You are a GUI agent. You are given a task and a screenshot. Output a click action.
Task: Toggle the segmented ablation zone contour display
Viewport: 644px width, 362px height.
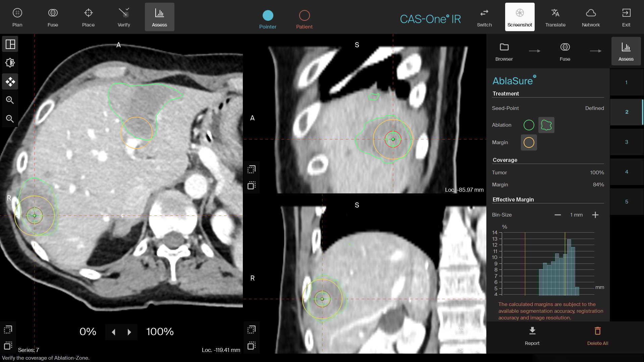tap(546, 125)
